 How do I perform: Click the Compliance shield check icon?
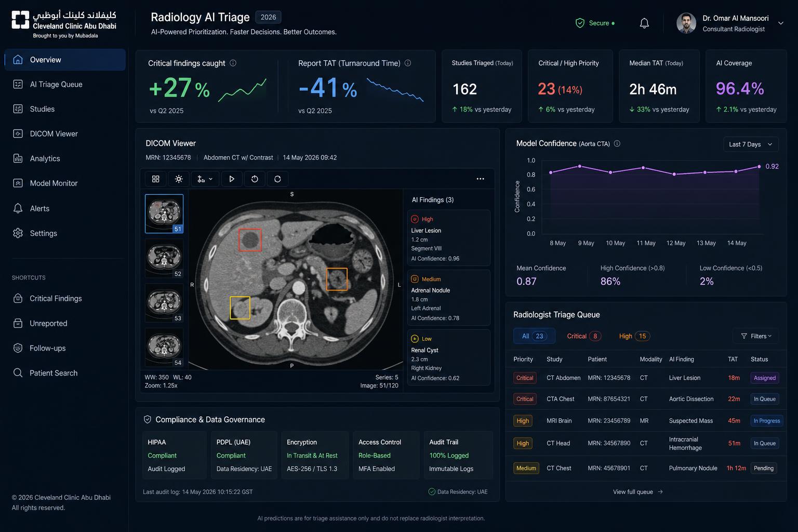click(148, 419)
